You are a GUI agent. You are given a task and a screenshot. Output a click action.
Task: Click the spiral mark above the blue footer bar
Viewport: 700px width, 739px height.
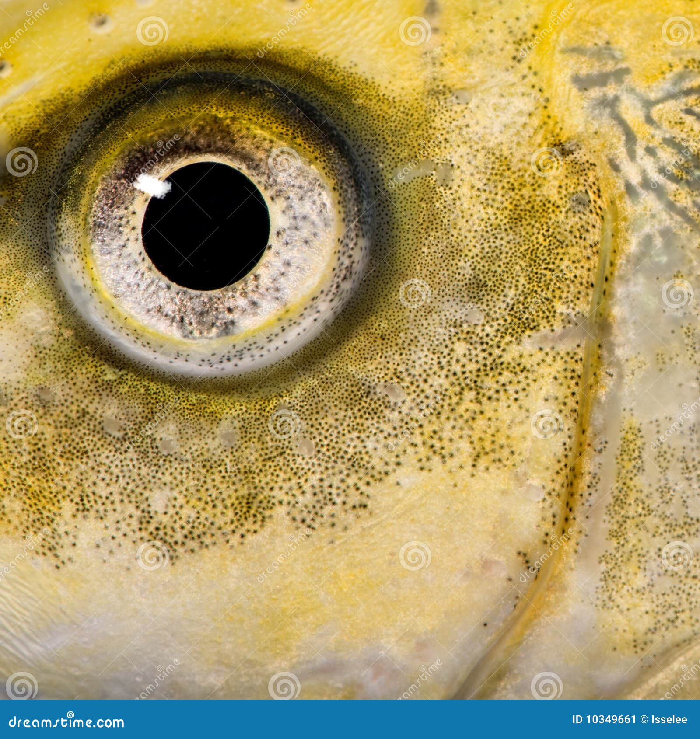(x=547, y=687)
